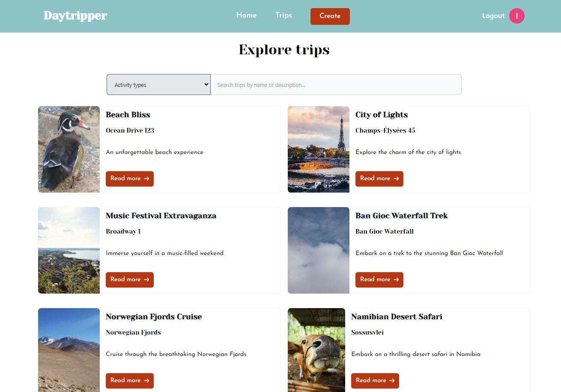Click the cloudy sky waterfall trek image
Screen dimensions: 561x392
(x=318, y=250)
